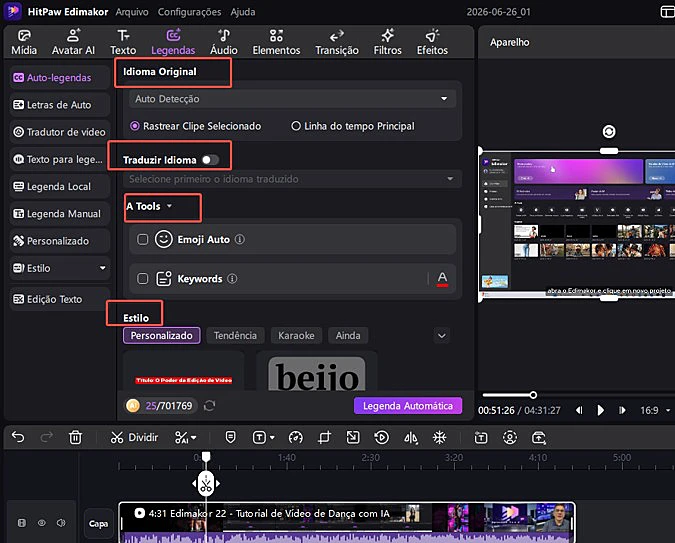
Task: Undo the last action in timeline toolbar
Action: coord(18,438)
